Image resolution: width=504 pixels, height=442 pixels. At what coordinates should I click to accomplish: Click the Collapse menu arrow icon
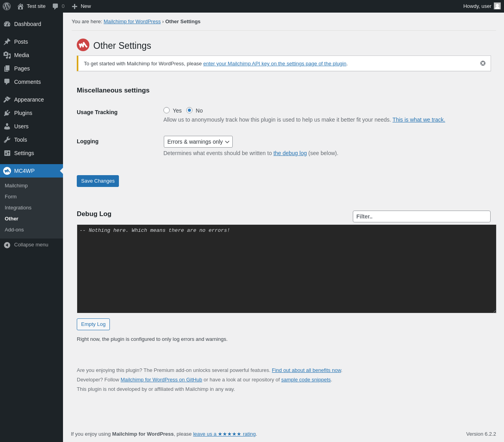coord(7,245)
